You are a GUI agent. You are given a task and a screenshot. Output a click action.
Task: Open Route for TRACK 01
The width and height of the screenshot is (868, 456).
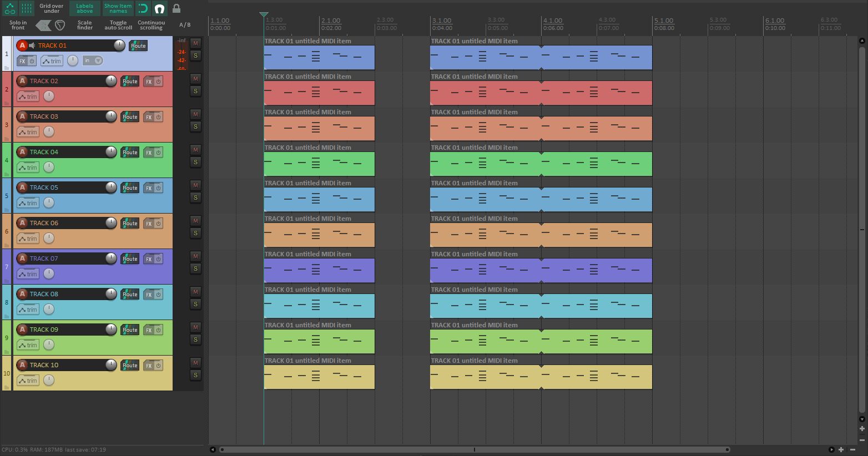pyautogui.click(x=138, y=46)
